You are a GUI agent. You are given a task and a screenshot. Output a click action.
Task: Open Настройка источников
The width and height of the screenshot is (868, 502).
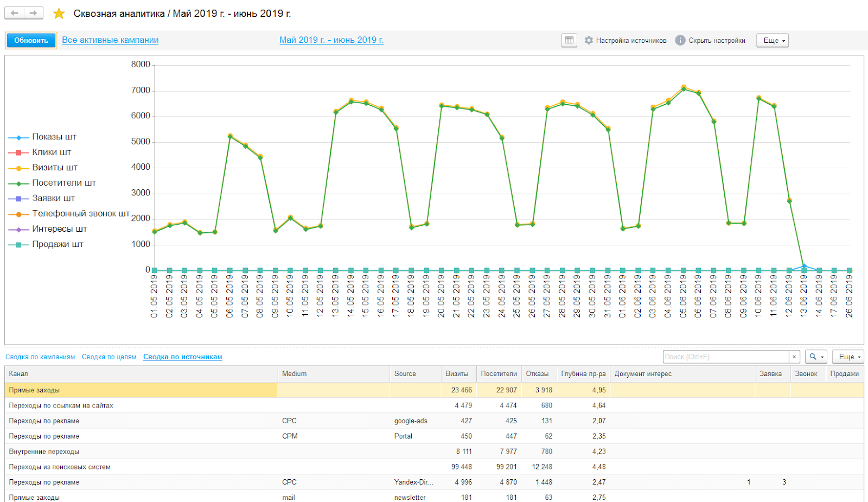(631, 41)
